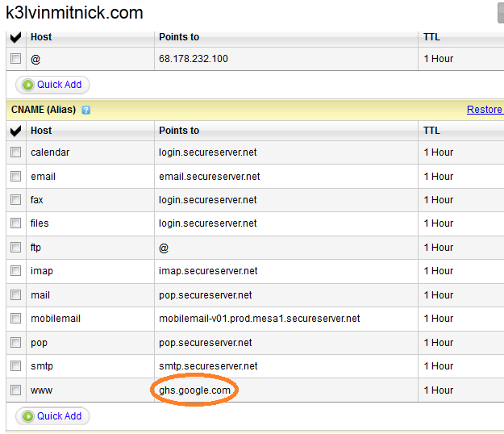This screenshot has width=504, height=434.
Task: Check the www record checkbox
Action: [x=15, y=390]
